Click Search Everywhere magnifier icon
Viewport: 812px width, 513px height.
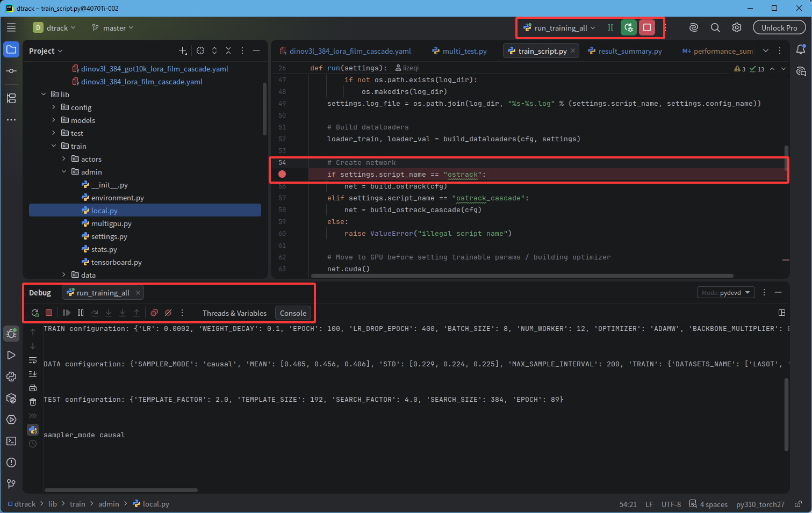(x=715, y=28)
